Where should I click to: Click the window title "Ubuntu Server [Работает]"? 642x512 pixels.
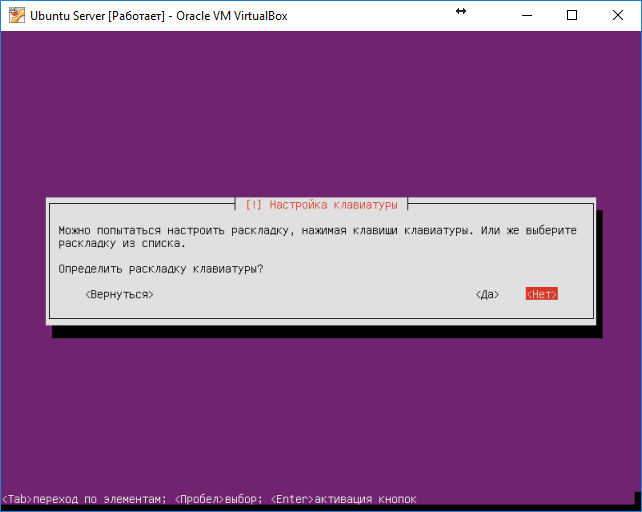(x=97, y=16)
